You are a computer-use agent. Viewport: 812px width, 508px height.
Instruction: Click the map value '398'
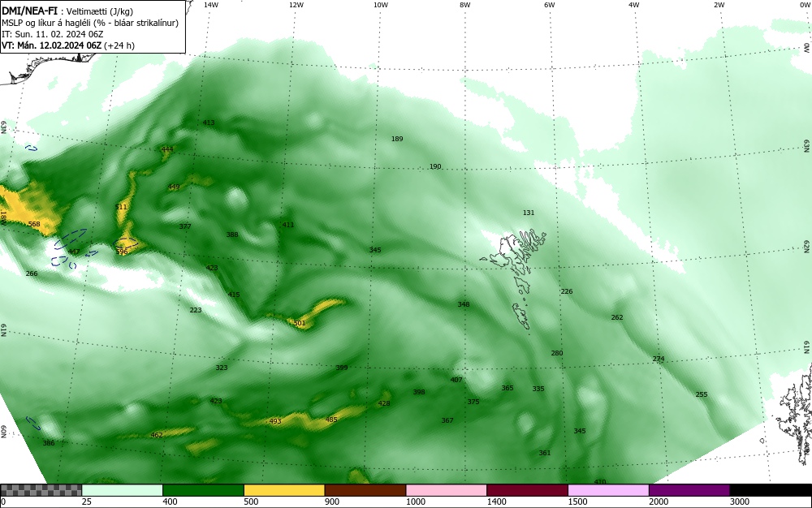coord(419,392)
